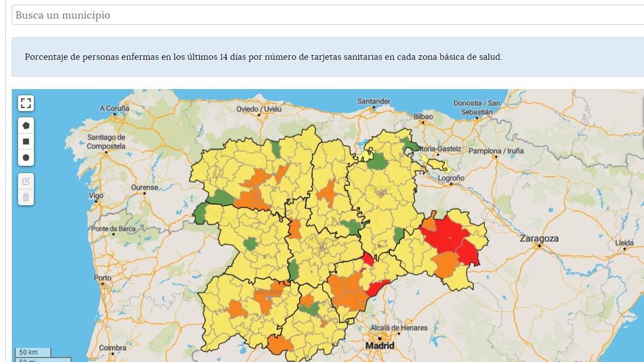Click the Porto label on map
The height and width of the screenshot is (362, 644).
pos(102,278)
